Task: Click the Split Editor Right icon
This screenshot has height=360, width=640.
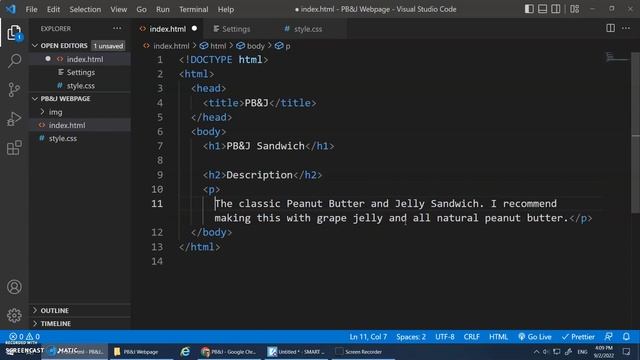Action: (611, 28)
